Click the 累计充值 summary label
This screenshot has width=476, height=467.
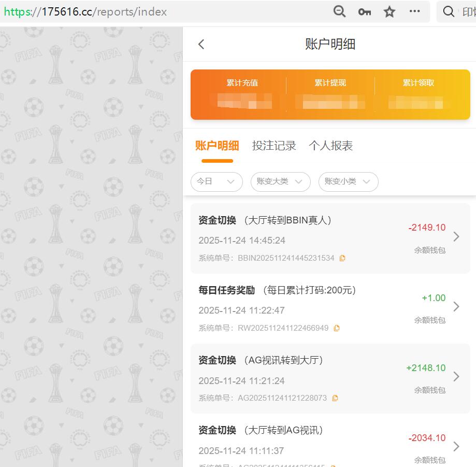243,82
